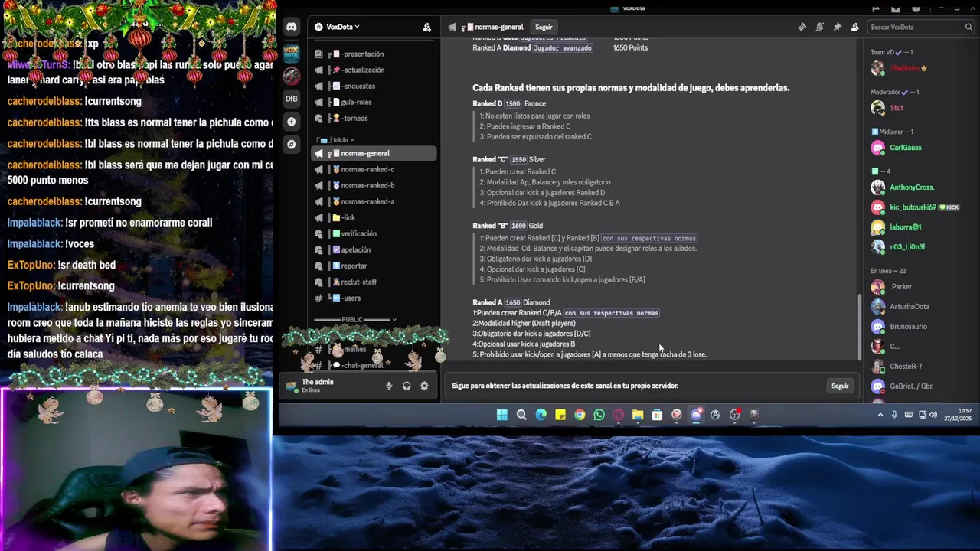Open the reclut-staff channel

[x=374, y=282]
